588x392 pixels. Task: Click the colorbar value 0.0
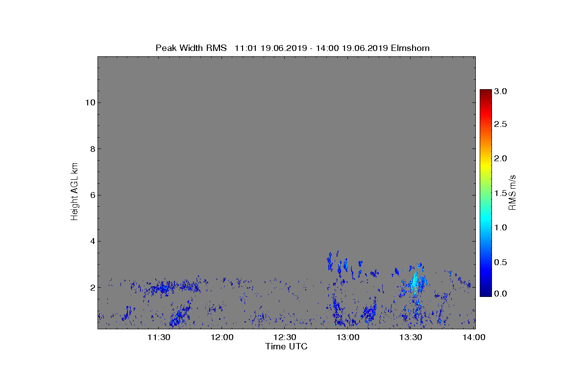(x=500, y=294)
